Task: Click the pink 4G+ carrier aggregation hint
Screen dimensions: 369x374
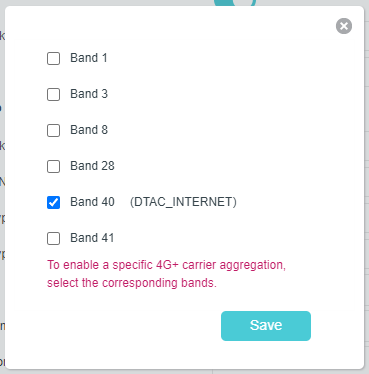Action: pyautogui.click(x=166, y=274)
